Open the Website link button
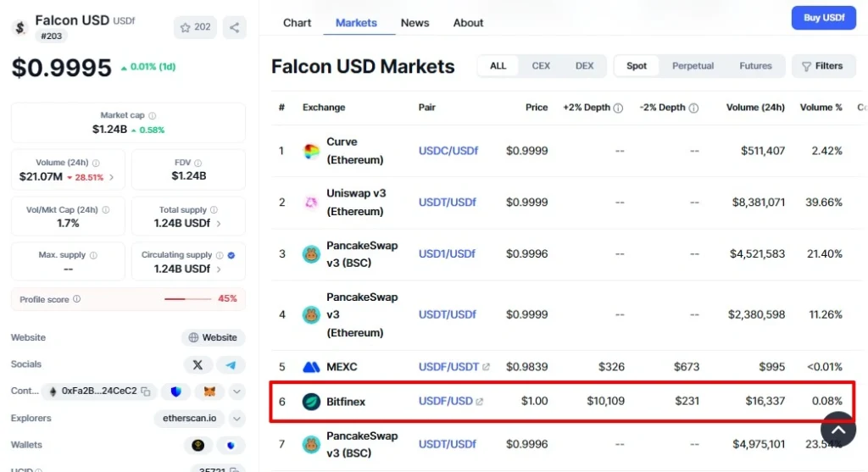868x472 pixels. click(x=213, y=338)
